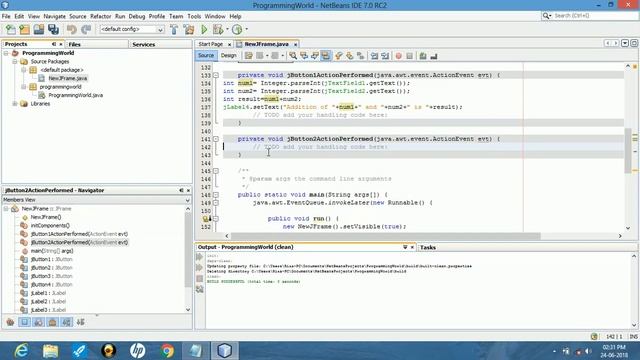Click the New Project toolbar icon
This screenshot has width=640, height=360.
coord(24,29)
